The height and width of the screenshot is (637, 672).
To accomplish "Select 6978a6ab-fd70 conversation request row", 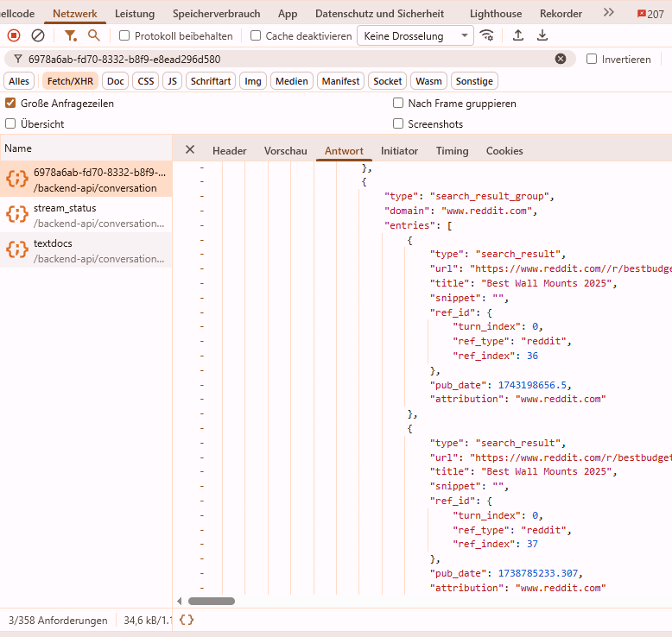I will coord(86,179).
